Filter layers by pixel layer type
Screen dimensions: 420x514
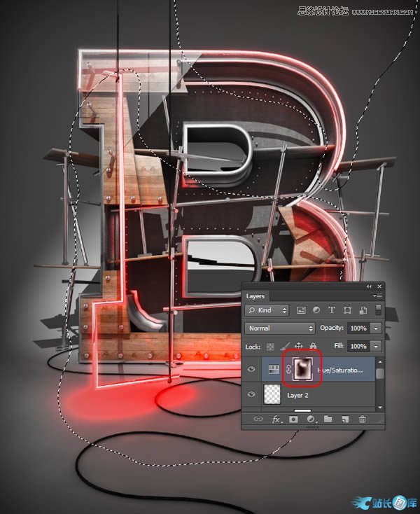[x=302, y=310]
